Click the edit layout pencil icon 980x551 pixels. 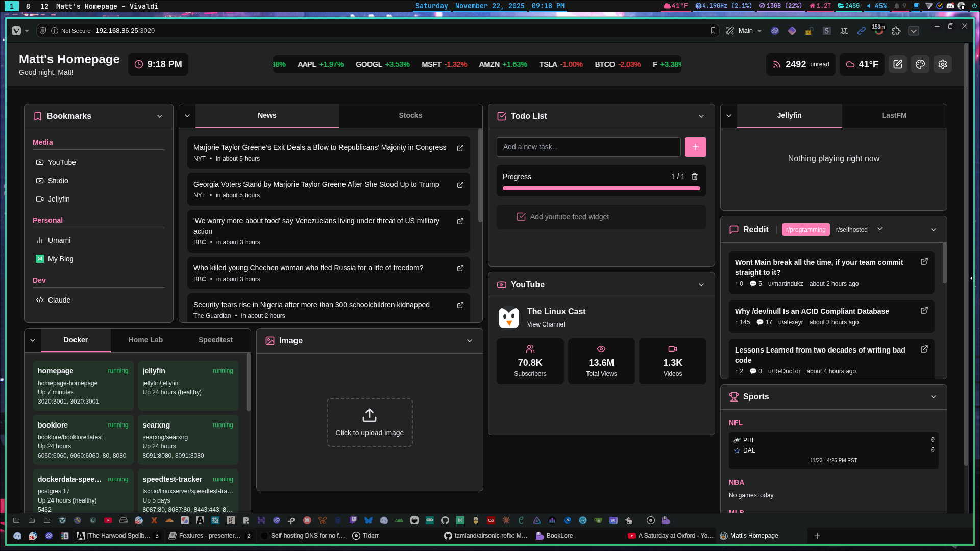click(898, 64)
